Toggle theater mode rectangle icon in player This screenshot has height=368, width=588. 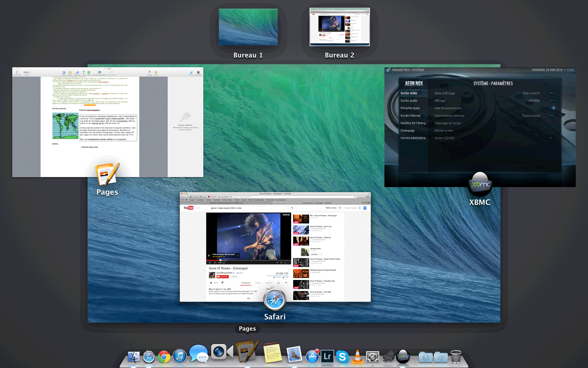(285, 263)
